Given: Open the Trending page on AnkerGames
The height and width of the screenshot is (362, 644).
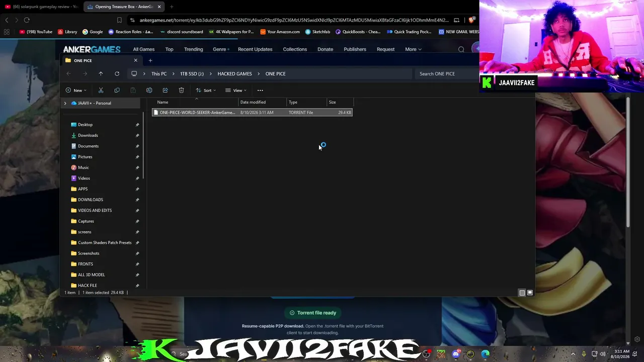Looking at the screenshot, I should pyautogui.click(x=193, y=49).
